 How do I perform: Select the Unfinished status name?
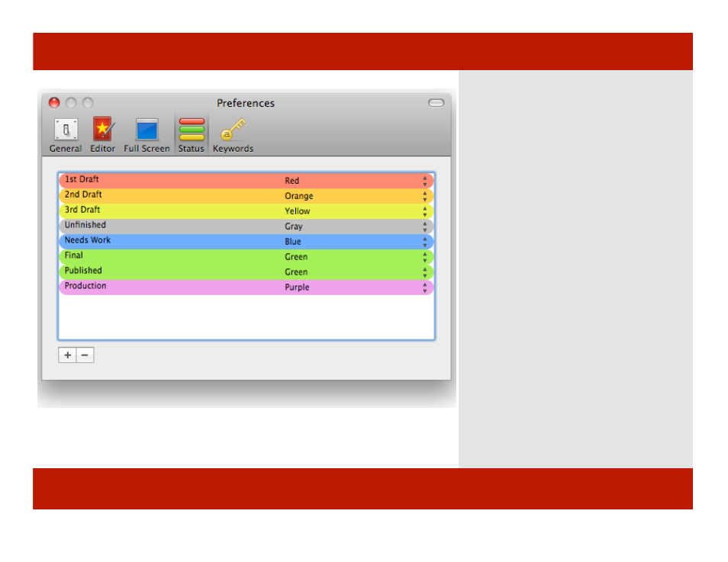[x=85, y=225]
